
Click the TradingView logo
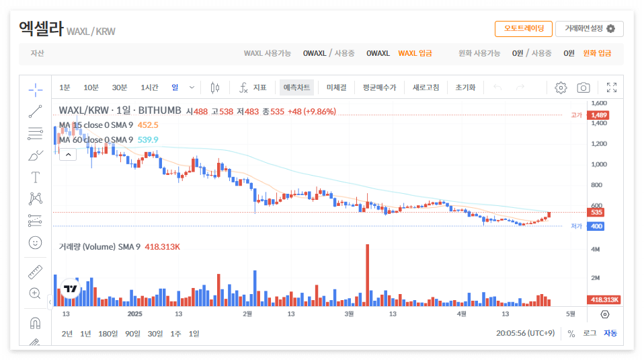click(x=70, y=289)
